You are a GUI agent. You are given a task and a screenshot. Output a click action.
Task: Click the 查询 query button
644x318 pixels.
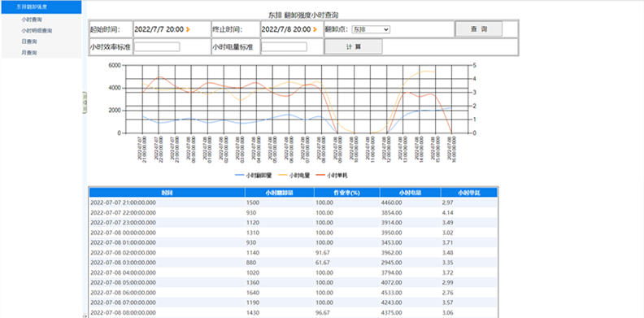tap(478, 29)
